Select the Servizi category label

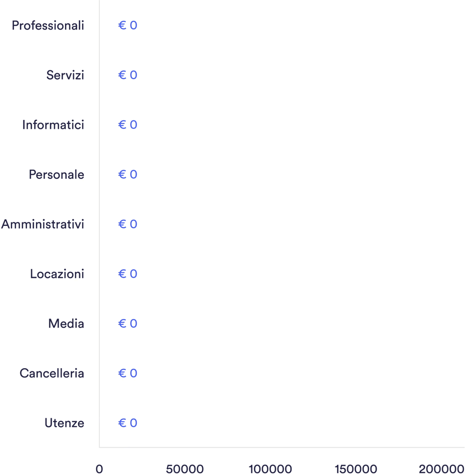(x=65, y=75)
